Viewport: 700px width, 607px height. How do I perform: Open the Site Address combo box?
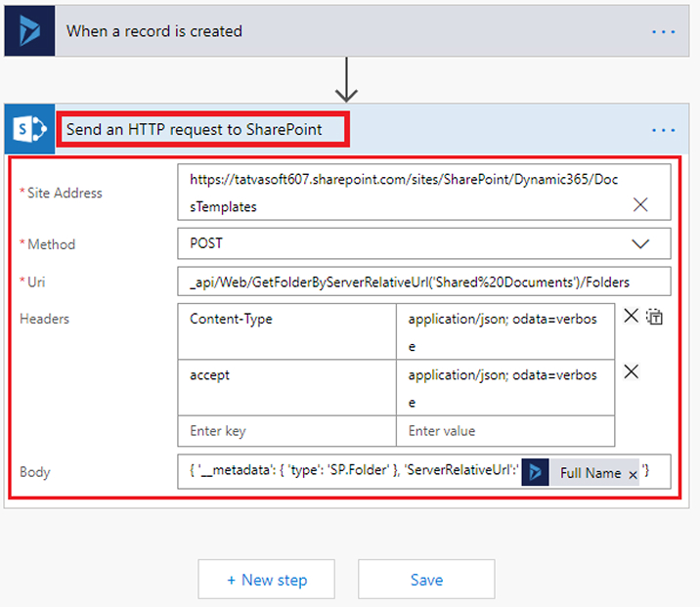coord(424,193)
